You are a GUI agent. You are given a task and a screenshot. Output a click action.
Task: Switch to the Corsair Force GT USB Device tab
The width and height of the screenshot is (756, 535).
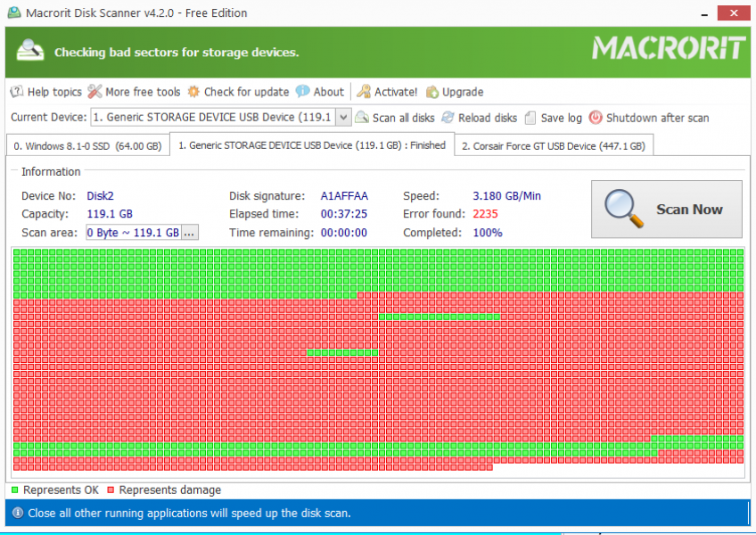pyautogui.click(x=553, y=146)
